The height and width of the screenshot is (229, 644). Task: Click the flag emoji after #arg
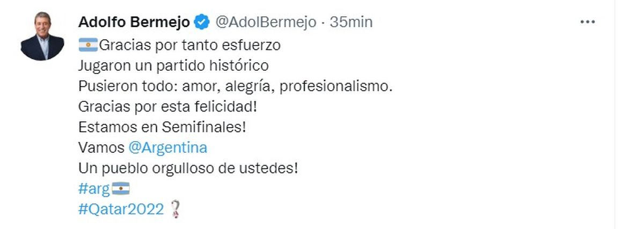[x=122, y=189]
